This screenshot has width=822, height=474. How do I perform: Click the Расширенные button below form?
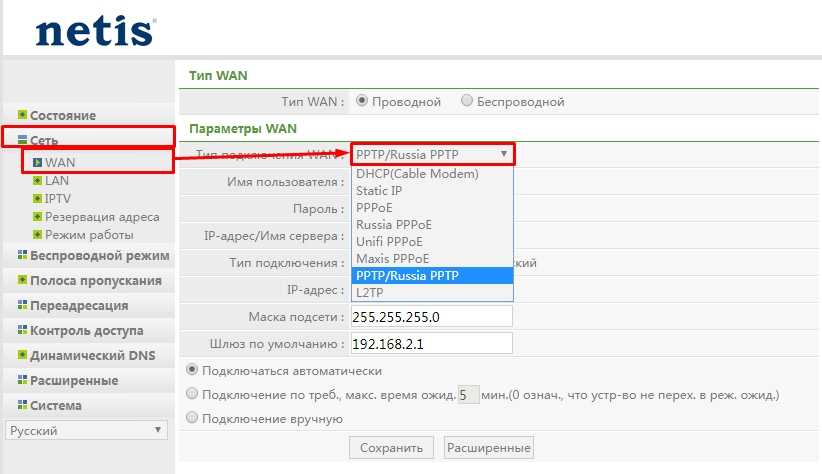coord(489,447)
